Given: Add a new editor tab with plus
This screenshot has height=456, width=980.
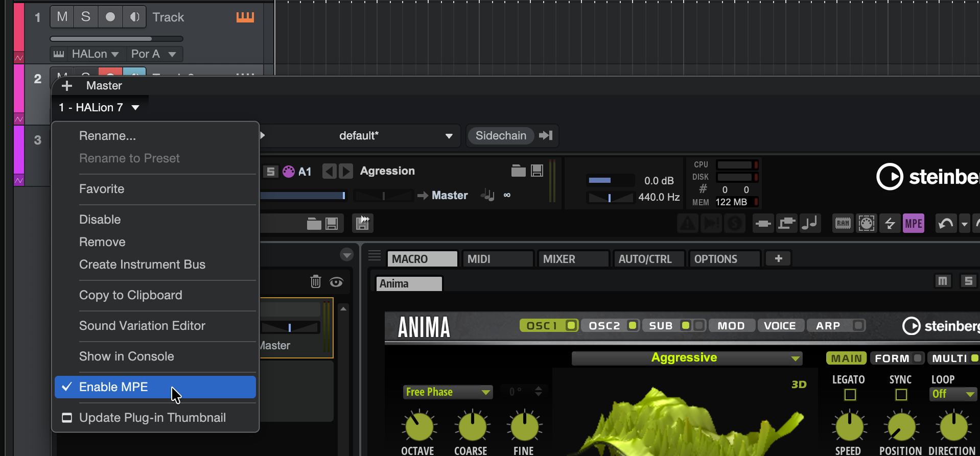Looking at the screenshot, I should pos(778,259).
